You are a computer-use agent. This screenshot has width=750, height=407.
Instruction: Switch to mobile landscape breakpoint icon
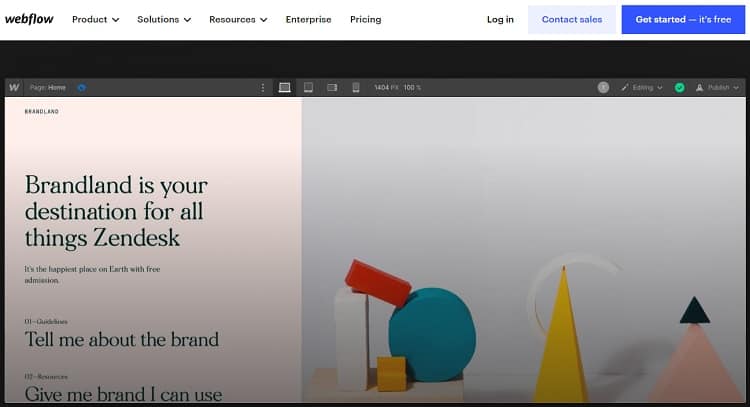tap(332, 88)
